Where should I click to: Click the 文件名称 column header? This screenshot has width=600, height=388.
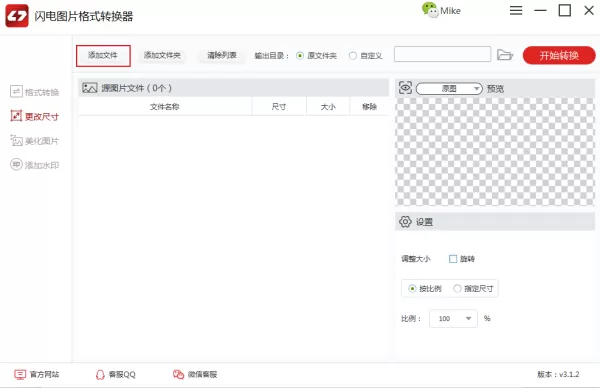tap(165, 107)
